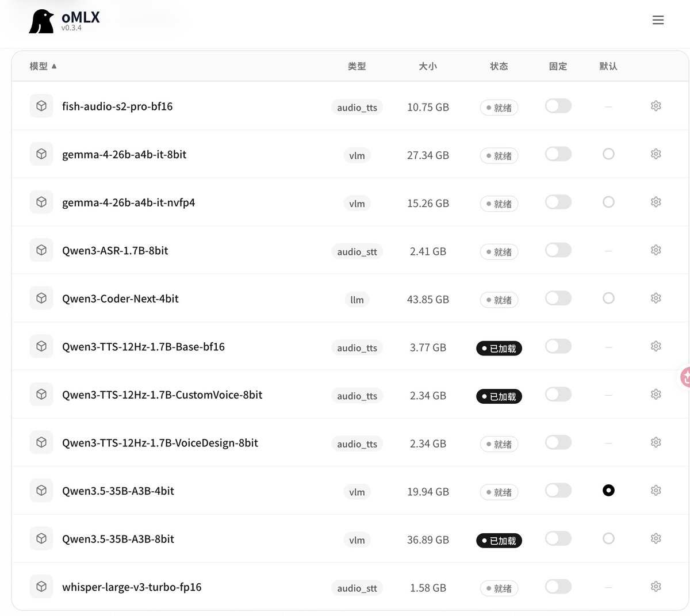Toggle pin switch for Qwen3-Coder-Next-4bit
This screenshot has width=690, height=616.
point(558,298)
